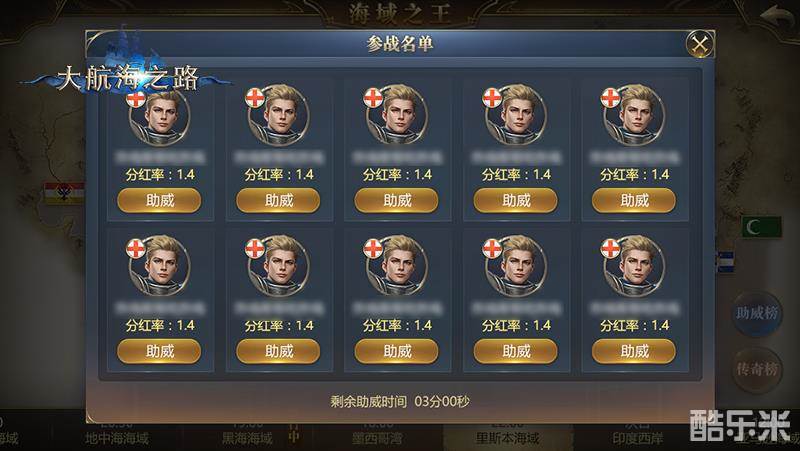The width and height of the screenshot is (800, 451).
Task: Tap 助威 for first bottom-row player
Action: point(159,352)
